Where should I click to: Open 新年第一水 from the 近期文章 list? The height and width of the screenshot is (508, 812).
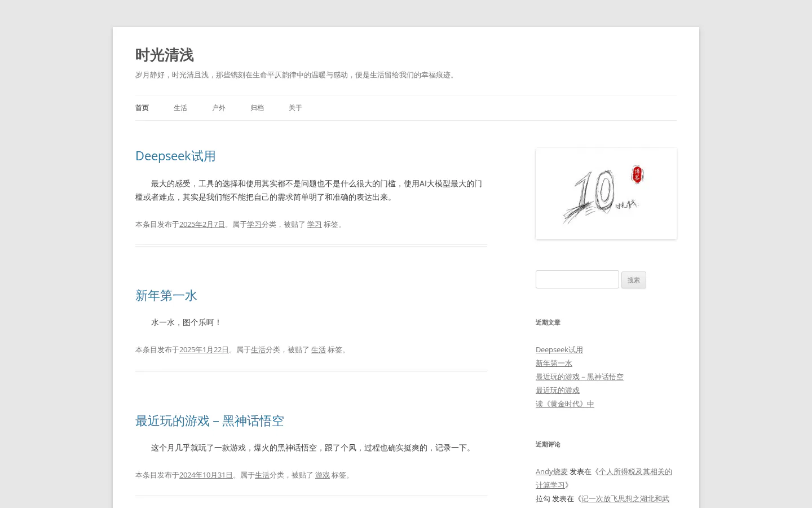pos(554,363)
